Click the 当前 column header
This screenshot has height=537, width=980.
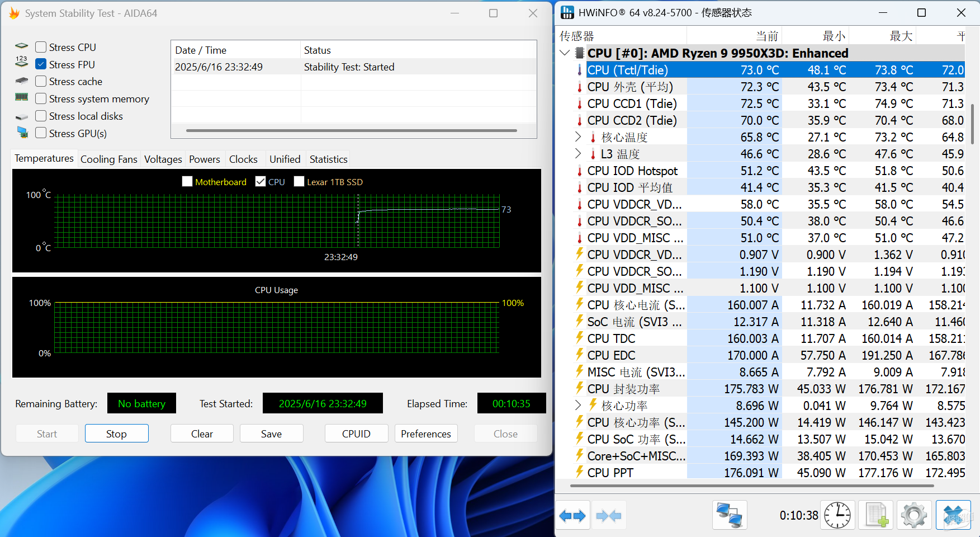point(734,36)
